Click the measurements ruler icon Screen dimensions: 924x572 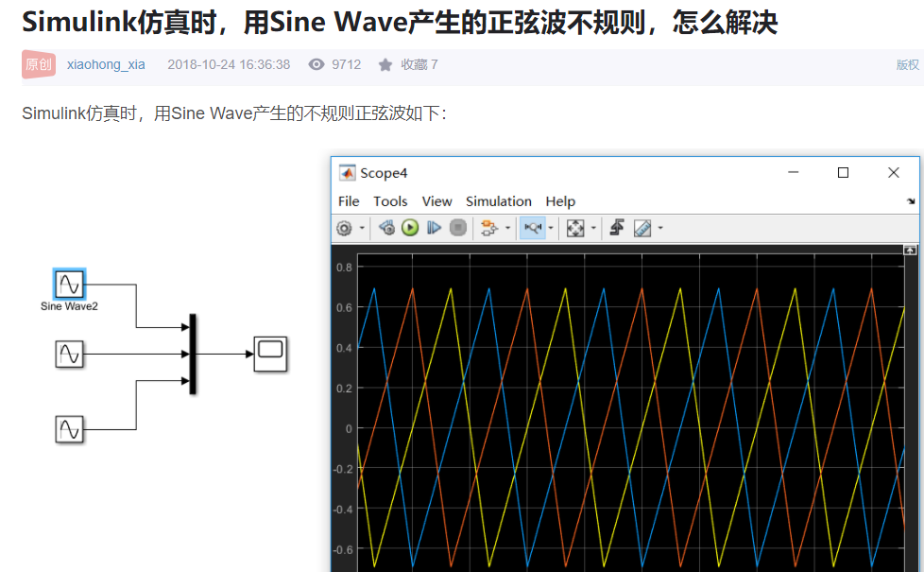643,227
